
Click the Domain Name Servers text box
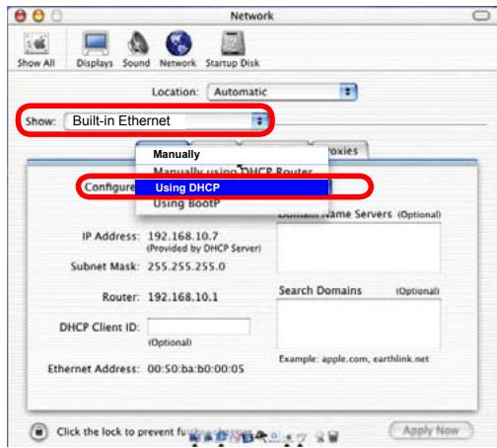click(x=359, y=248)
